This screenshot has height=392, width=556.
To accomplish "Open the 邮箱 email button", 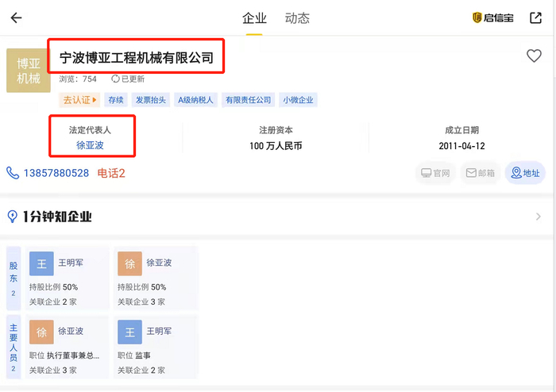I will tap(481, 173).
